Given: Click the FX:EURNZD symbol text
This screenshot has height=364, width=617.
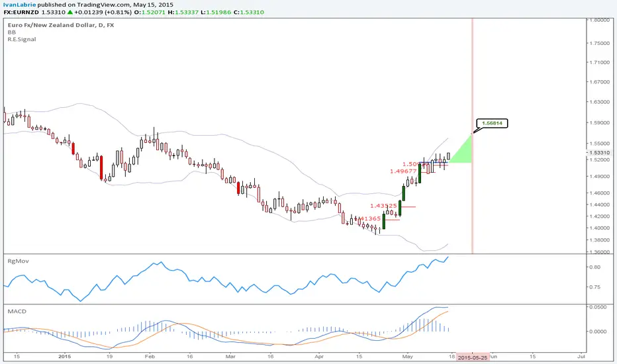Looking at the screenshot, I should [21, 12].
